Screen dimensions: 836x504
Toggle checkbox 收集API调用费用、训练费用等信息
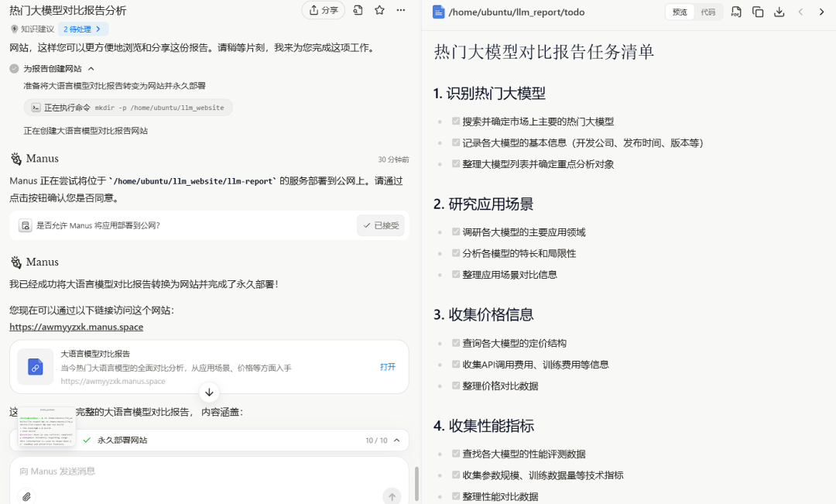point(456,365)
